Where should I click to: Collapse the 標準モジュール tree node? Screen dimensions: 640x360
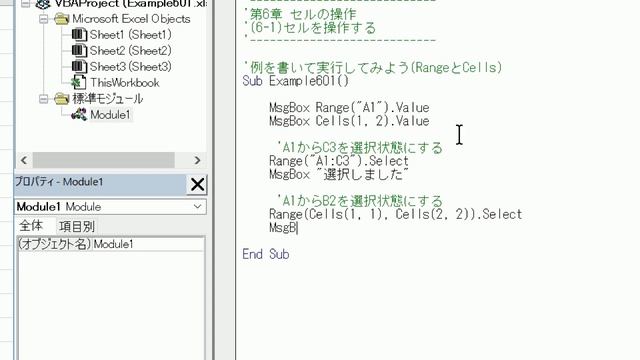coord(43,99)
